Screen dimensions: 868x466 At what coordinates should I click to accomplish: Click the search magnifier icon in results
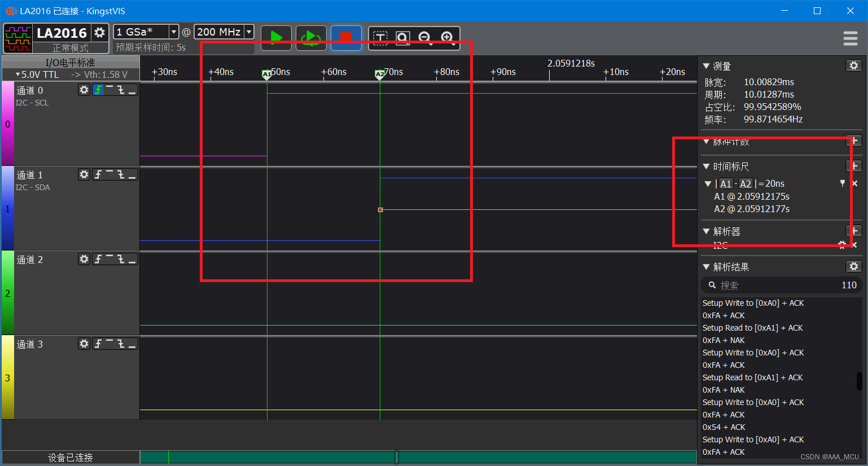tap(712, 285)
